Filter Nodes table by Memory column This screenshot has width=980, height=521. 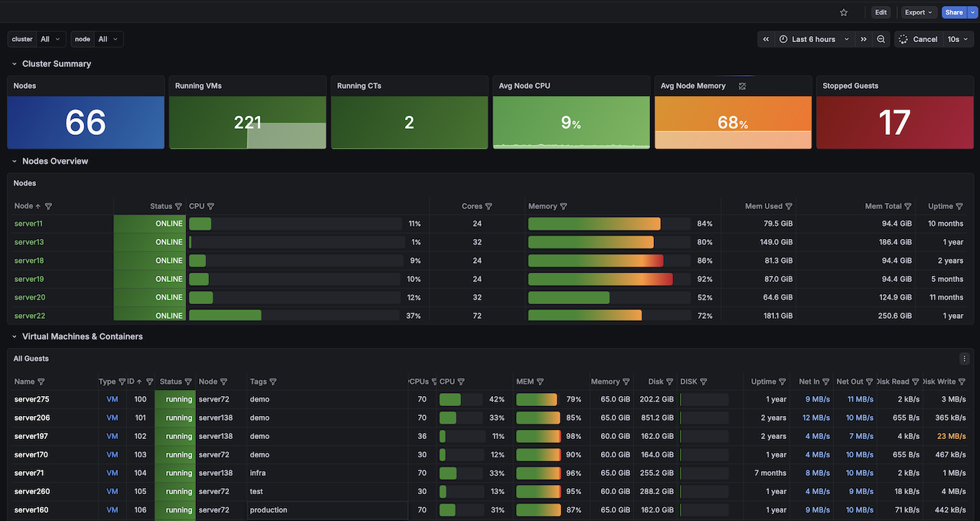[563, 206]
